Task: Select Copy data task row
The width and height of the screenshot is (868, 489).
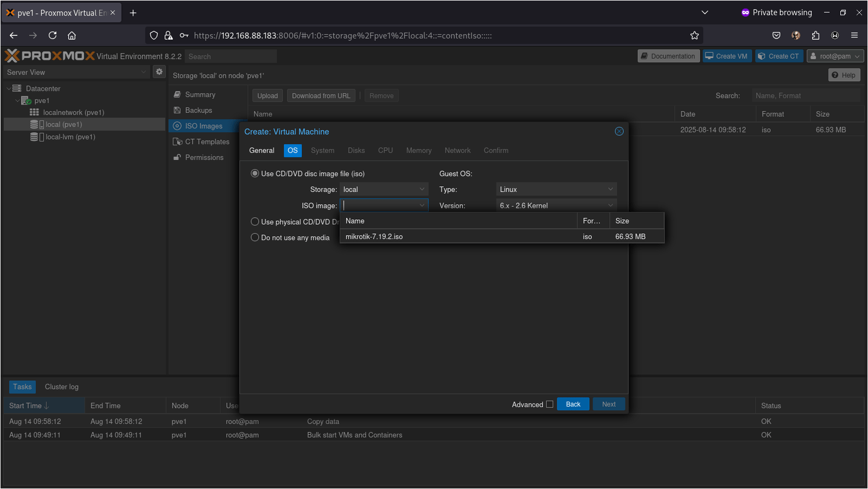Action: tap(433, 421)
